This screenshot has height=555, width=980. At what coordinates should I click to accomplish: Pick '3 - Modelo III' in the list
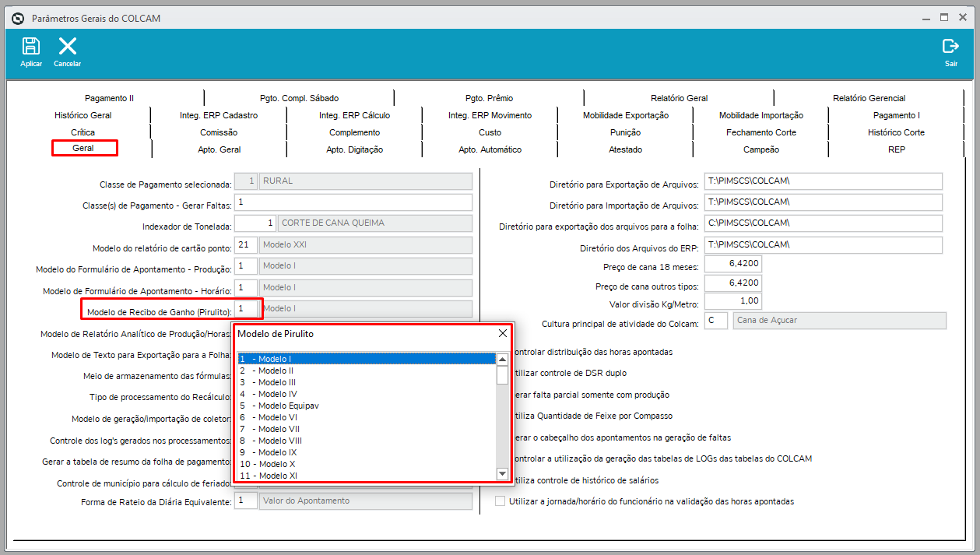(367, 382)
